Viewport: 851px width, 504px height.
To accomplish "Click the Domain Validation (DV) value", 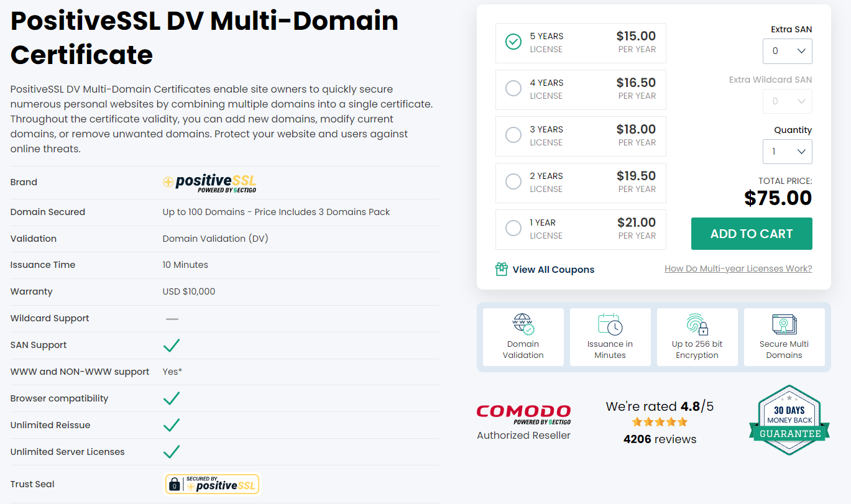I will (x=216, y=239).
